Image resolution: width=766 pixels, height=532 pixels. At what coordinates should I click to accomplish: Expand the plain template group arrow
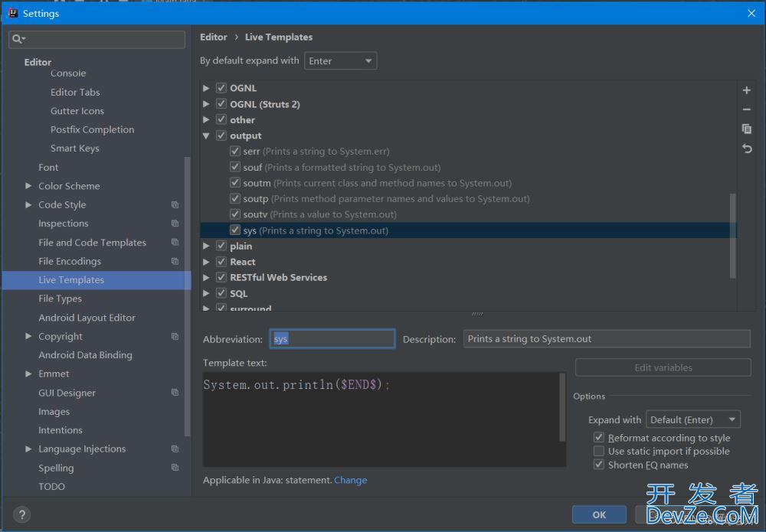pyautogui.click(x=206, y=246)
